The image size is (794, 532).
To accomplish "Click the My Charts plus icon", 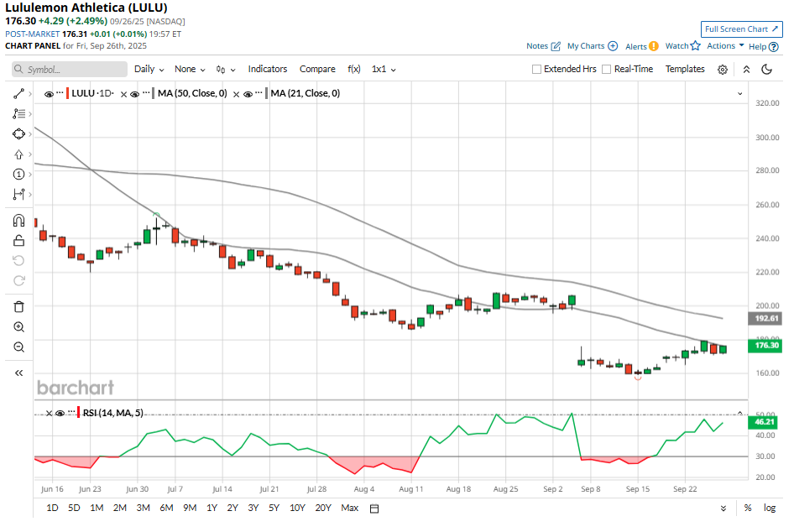I will [x=613, y=46].
